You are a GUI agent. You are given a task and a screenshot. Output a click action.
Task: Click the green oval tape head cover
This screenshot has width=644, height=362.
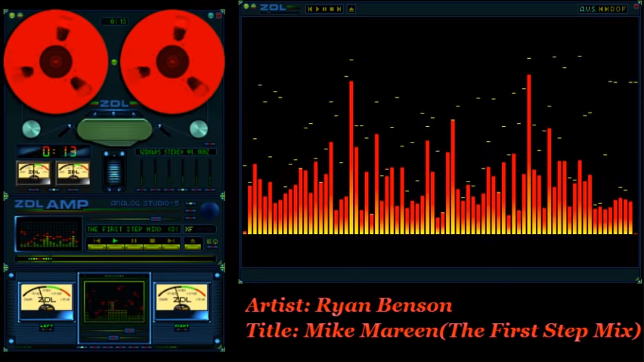tap(115, 130)
